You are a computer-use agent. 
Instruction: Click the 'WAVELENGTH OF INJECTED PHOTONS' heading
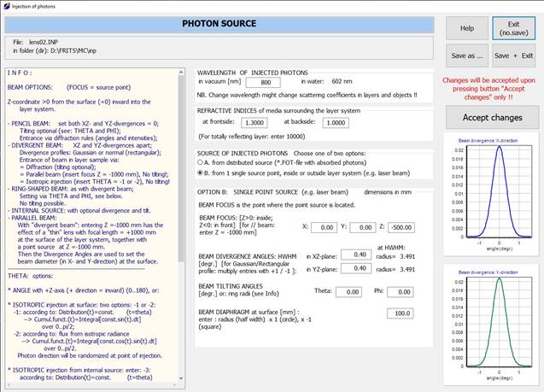click(x=253, y=73)
